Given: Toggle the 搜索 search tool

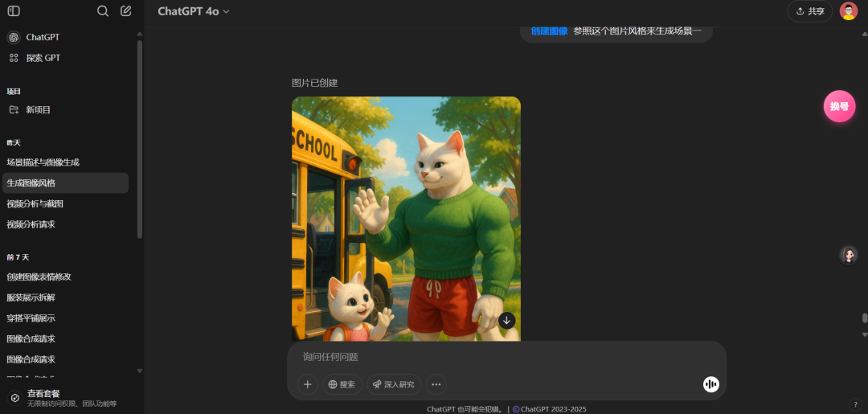Looking at the screenshot, I should coord(342,384).
